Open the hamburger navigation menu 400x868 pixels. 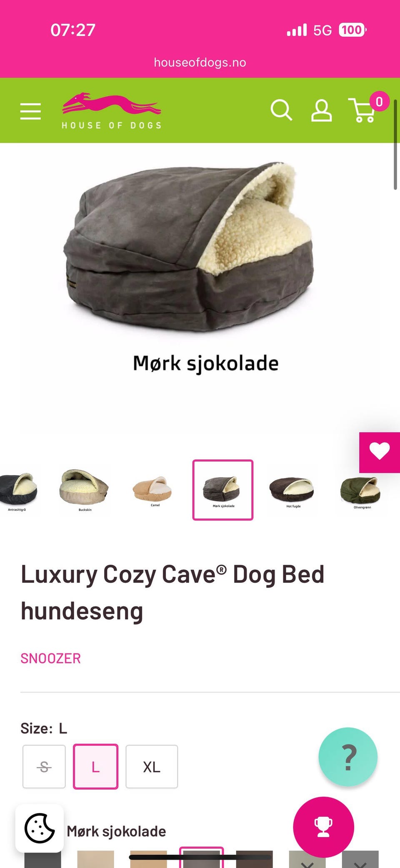[30, 111]
